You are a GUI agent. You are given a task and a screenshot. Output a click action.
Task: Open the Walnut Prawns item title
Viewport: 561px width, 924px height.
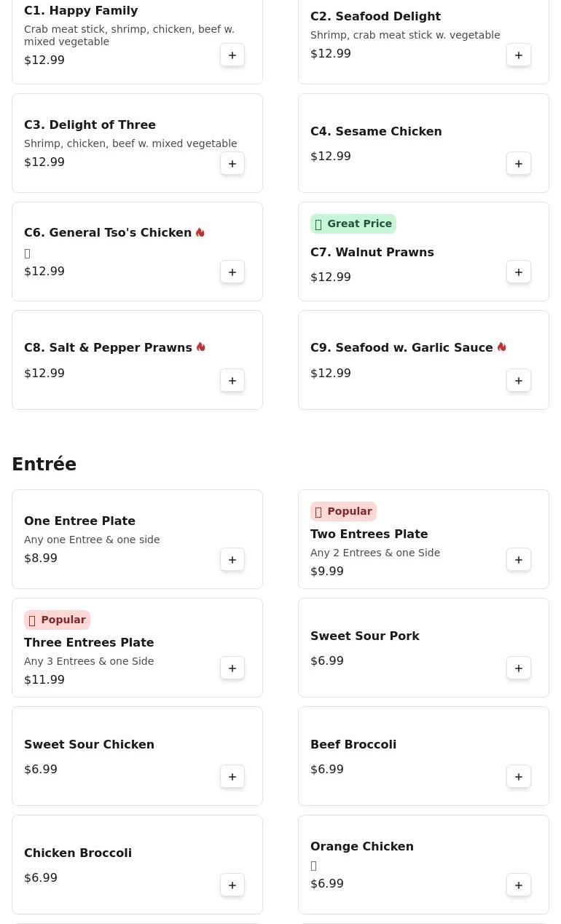372,253
